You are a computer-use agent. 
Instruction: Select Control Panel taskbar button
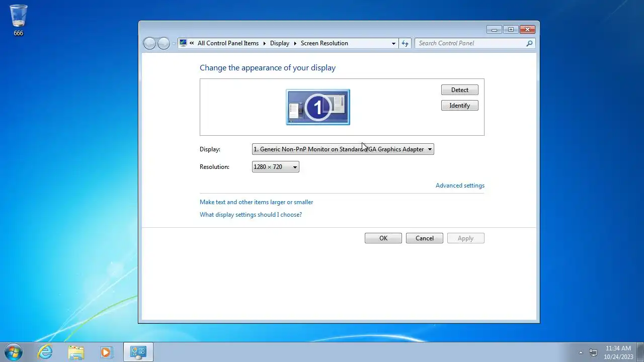[138, 352]
